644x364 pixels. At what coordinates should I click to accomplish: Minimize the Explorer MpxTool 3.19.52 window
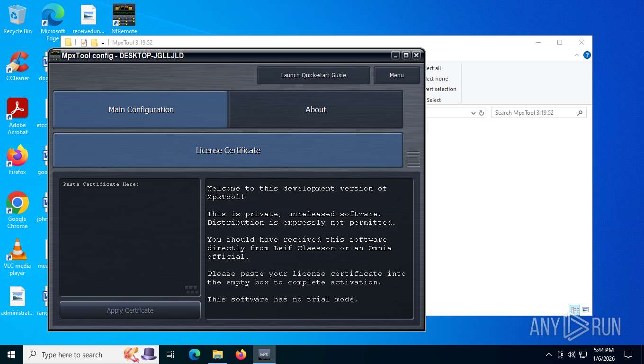(538, 42)
